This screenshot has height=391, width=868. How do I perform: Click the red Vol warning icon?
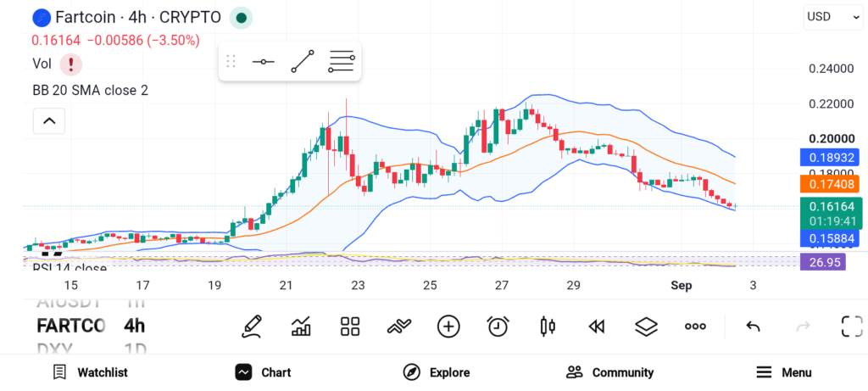pyautogui.click(x=71, y=64)
